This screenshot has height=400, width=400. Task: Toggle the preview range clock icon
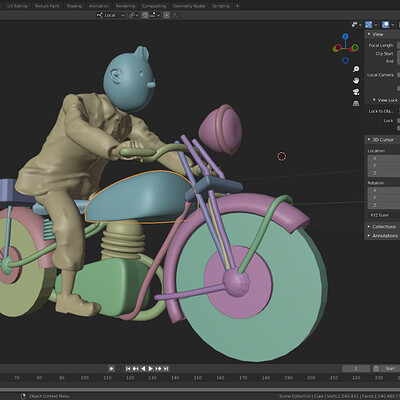click(x=376, y=368)
